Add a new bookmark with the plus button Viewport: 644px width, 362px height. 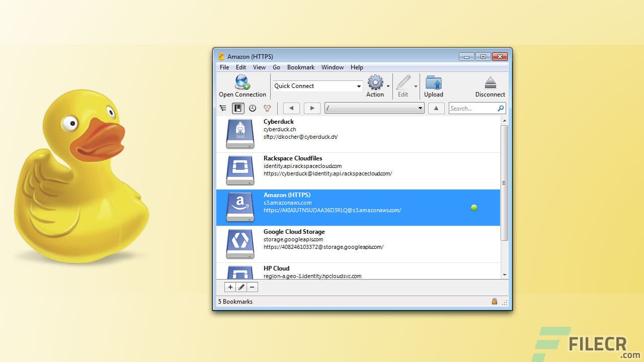230,287
